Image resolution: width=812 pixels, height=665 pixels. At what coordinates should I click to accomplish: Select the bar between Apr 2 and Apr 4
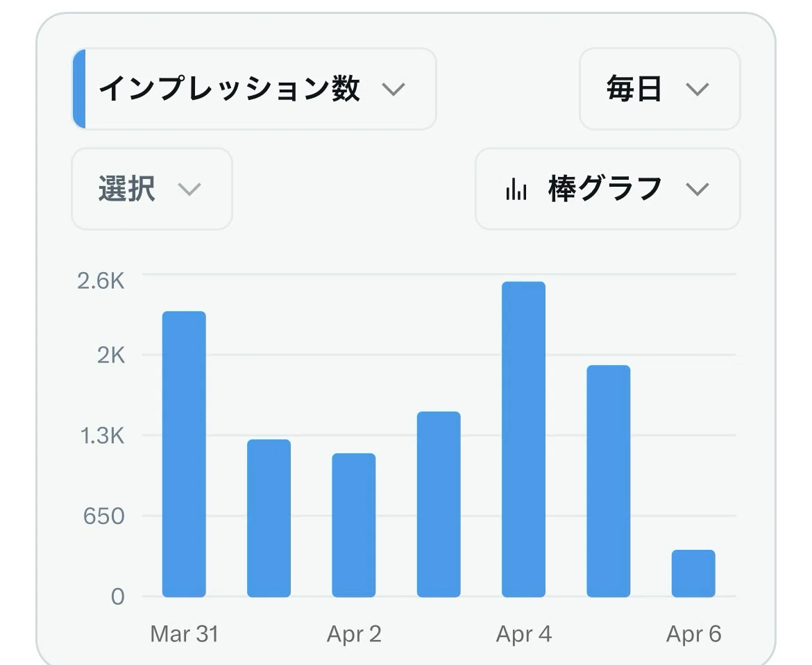[439, 505]
